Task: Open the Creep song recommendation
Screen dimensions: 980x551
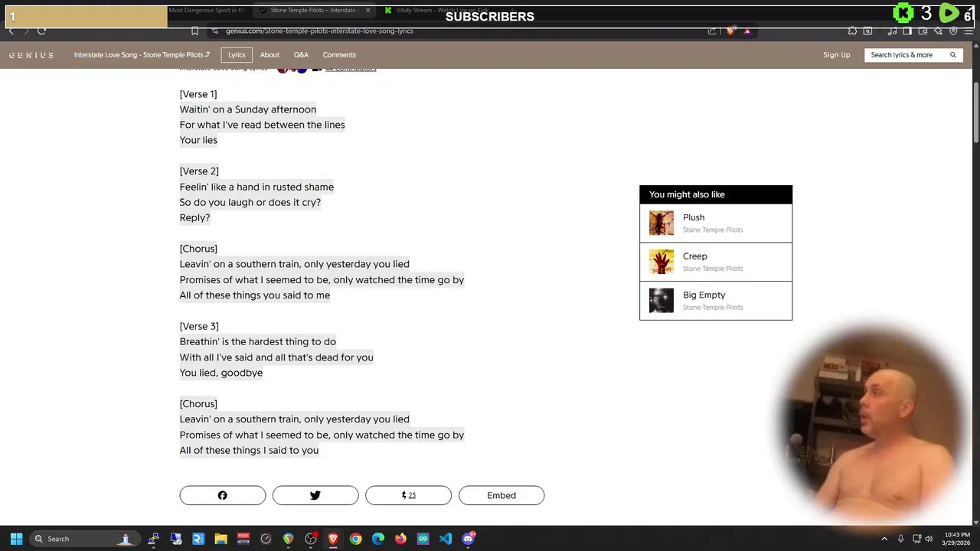Action: click(716, 262)
